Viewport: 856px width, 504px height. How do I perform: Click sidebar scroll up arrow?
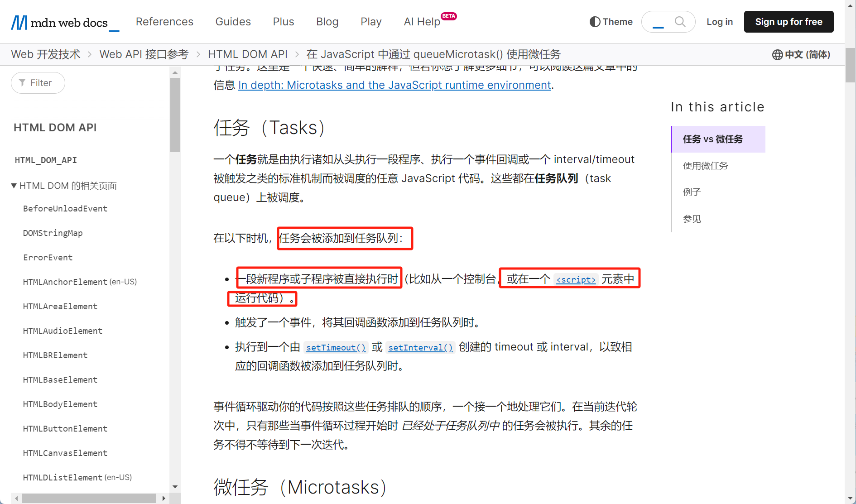click(x=175, y=72)
